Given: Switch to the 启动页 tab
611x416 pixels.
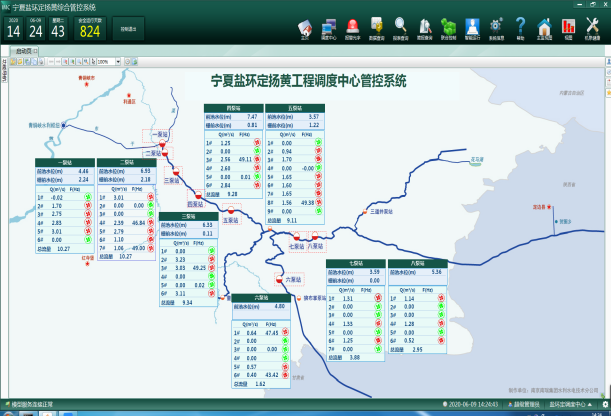Looking at the screenshot, I should pos(23,51).
